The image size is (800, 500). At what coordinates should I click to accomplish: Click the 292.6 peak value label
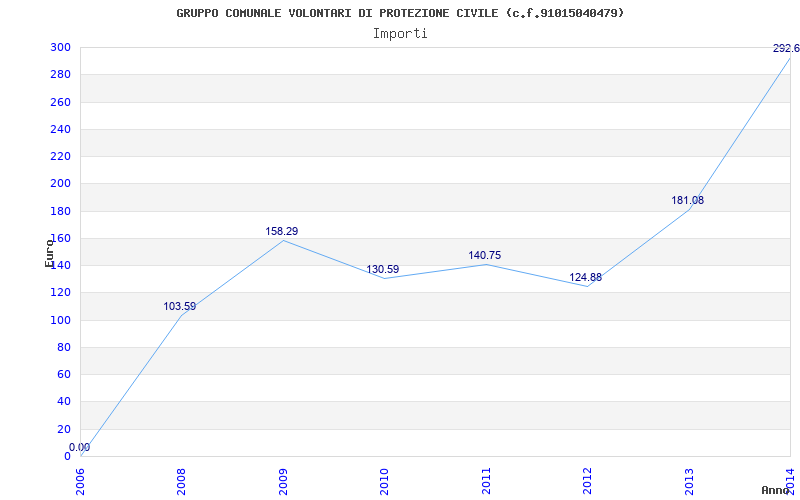point(786,48)
